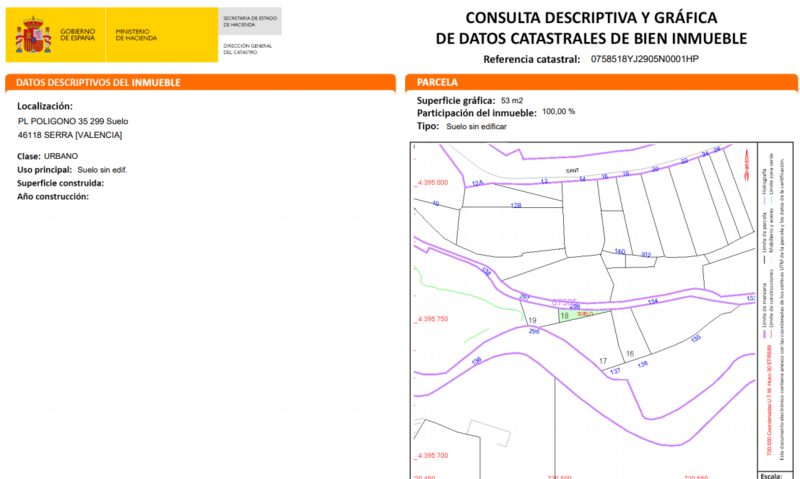This screenshot has width=800, height=479.
Task: Click red SUELO label in green parcel
Action: point(585,314)
